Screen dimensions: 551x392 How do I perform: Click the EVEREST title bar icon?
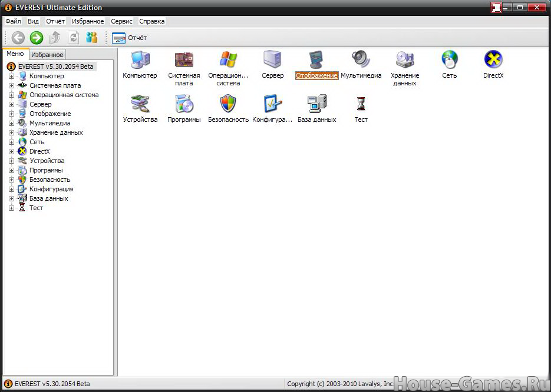point(8,8)
